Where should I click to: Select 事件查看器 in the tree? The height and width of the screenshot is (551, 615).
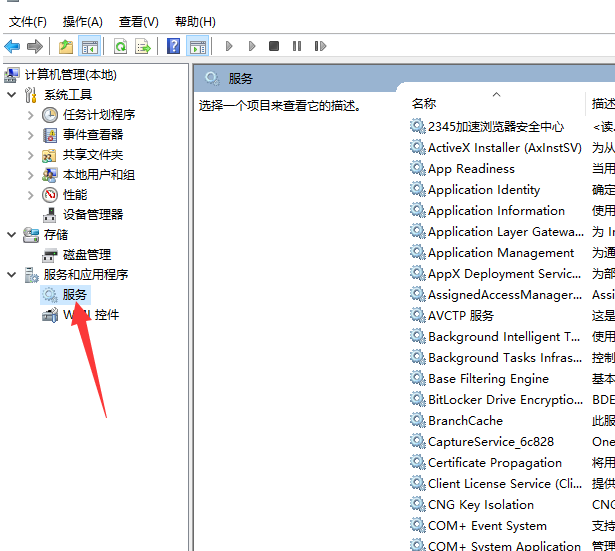(x=93, y=135)
